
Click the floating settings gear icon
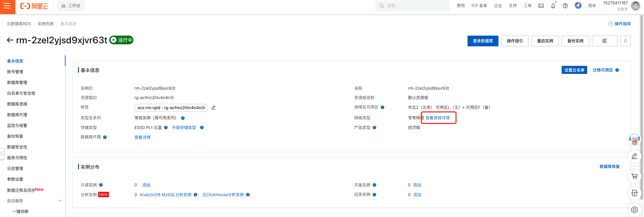click(634, 210)
